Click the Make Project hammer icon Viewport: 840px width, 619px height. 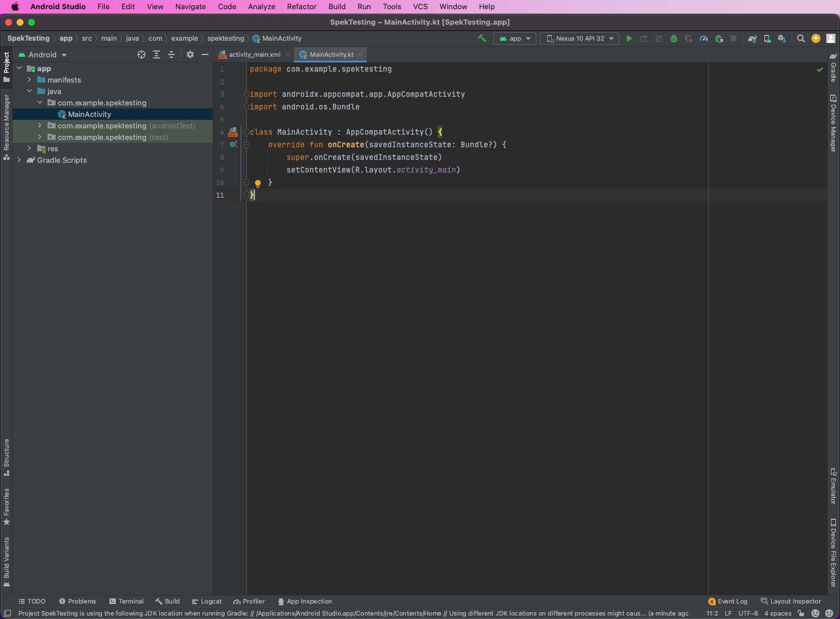(x=482, y=38)
